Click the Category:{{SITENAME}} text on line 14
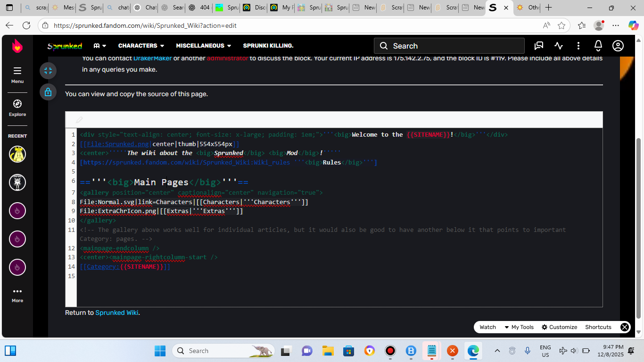The image size is (644, 362). [x=125, y=267]
